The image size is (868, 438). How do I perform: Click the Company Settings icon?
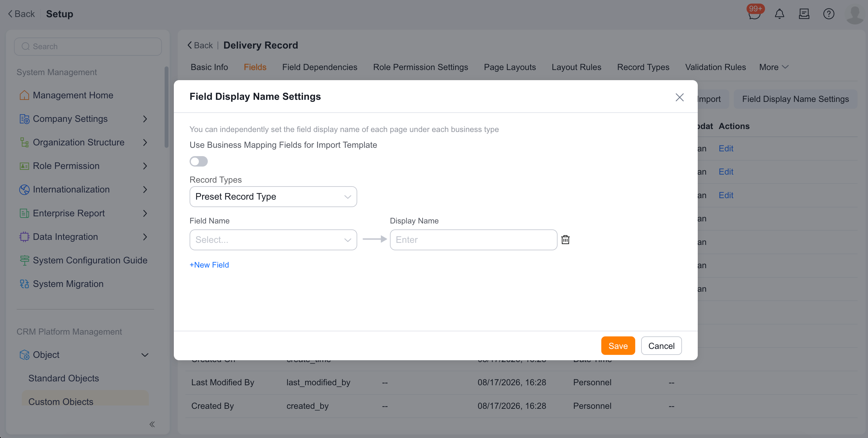24,119
